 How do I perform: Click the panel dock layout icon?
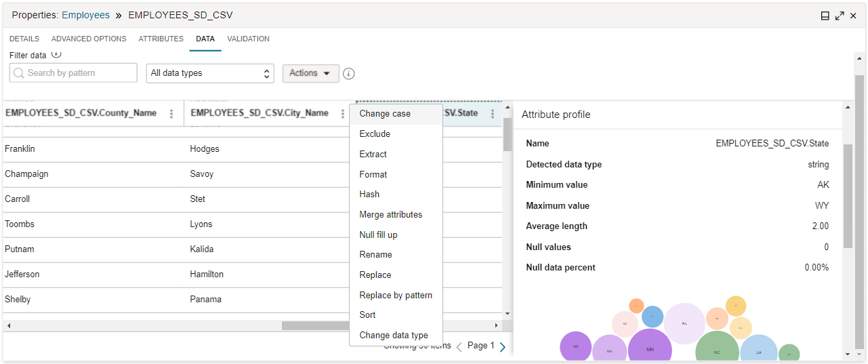825,16
